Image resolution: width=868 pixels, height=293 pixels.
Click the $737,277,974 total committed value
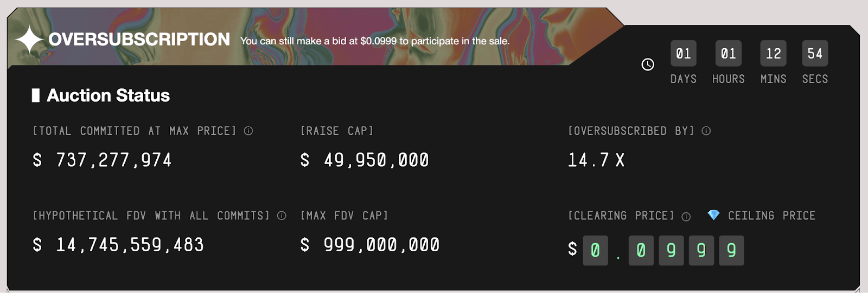103,160
